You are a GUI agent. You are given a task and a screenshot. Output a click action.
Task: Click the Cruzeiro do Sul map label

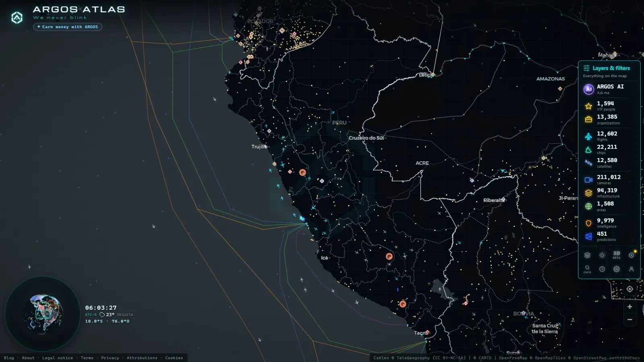tap(366, 138)
